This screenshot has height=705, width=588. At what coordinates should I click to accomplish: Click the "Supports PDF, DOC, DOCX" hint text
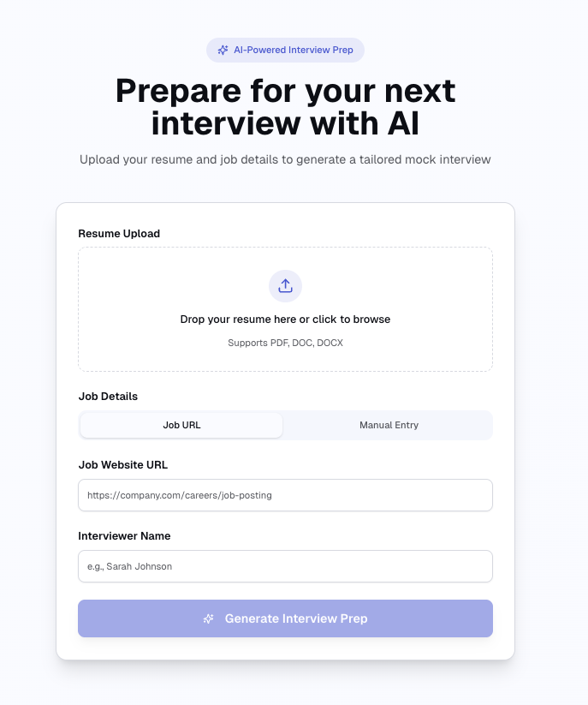pos(285,343)
